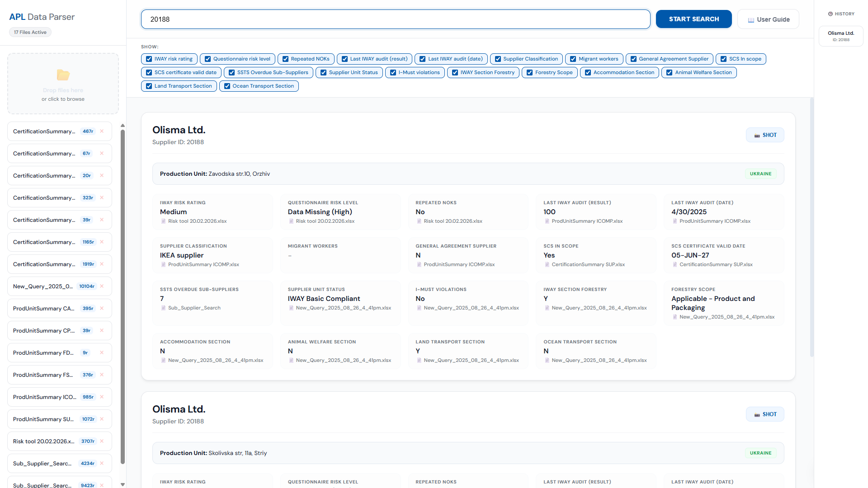The image size is (868, 488).
Task: Disable General Agreement Supplier filter
Action: [x=633, y=59]
